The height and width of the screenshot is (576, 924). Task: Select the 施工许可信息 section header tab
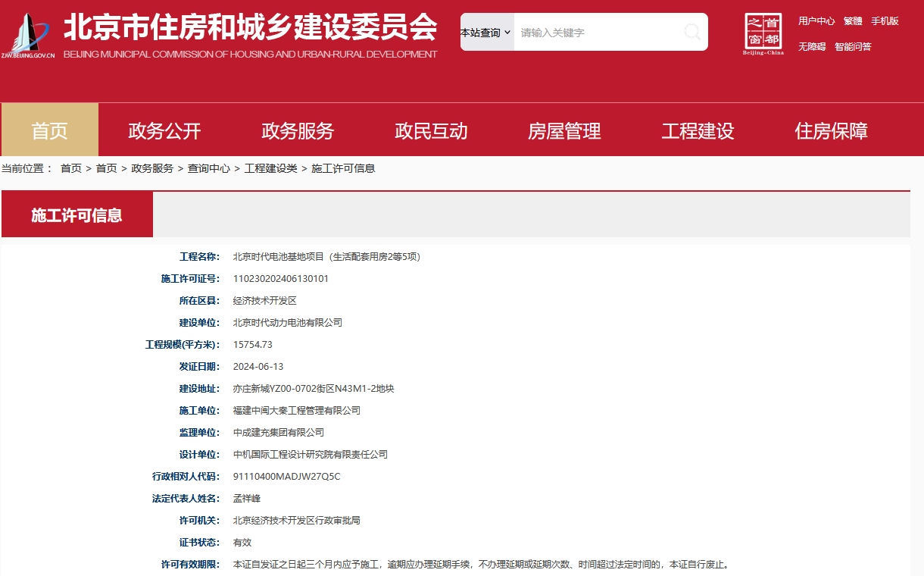pos(76,215)
